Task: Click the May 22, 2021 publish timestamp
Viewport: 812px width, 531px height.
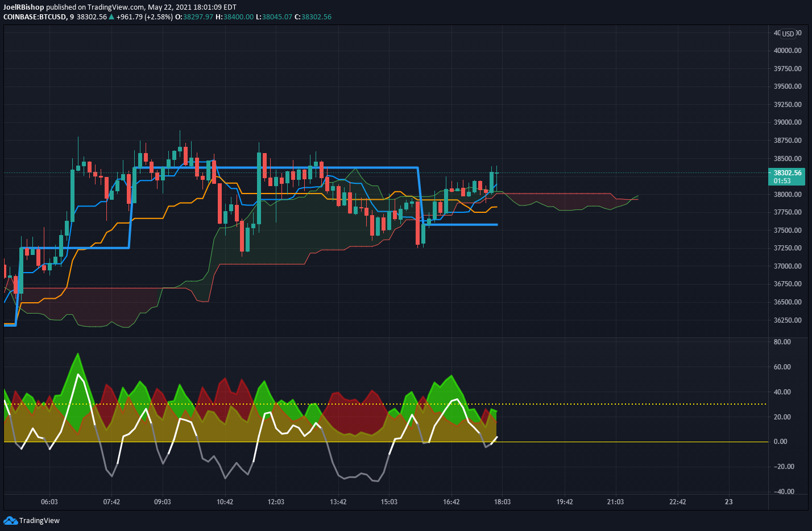Action: click(x=192, y=7)
